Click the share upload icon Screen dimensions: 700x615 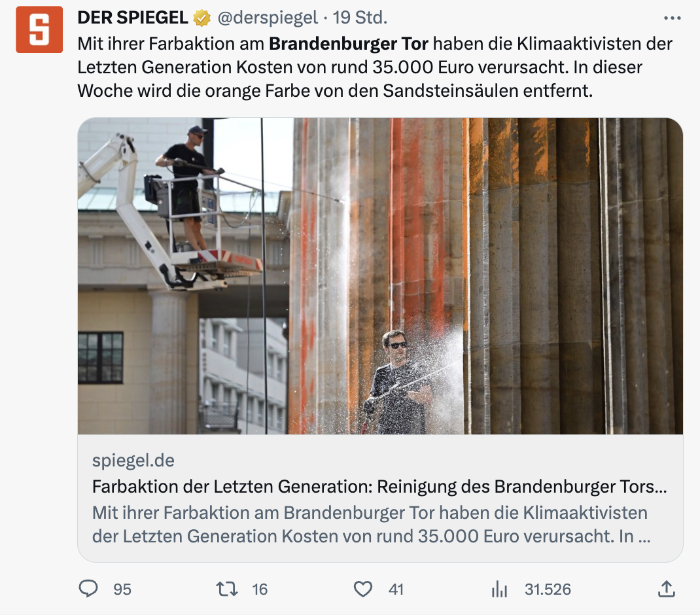coord(666,589)
